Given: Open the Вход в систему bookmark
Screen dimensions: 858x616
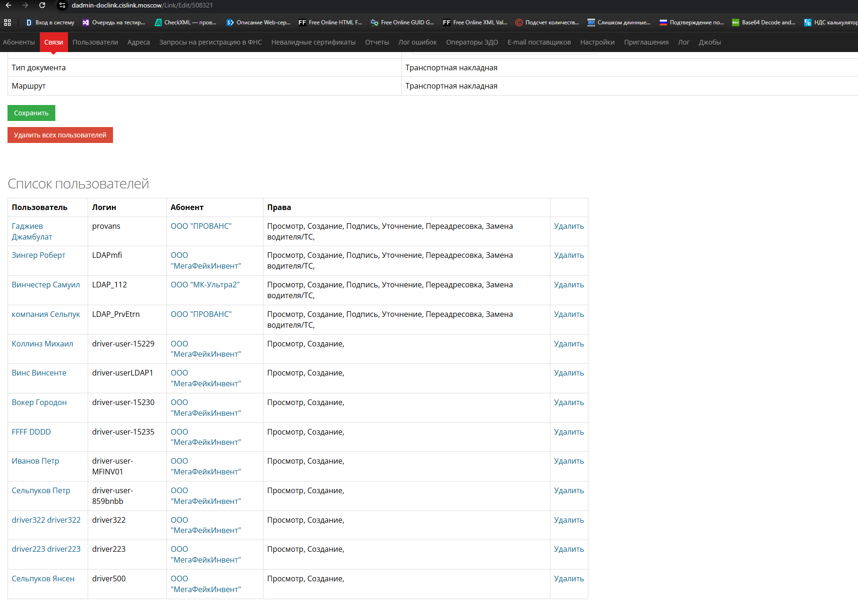Looking at the screenshot, I should pyautogui.click(x=50, y=23).
